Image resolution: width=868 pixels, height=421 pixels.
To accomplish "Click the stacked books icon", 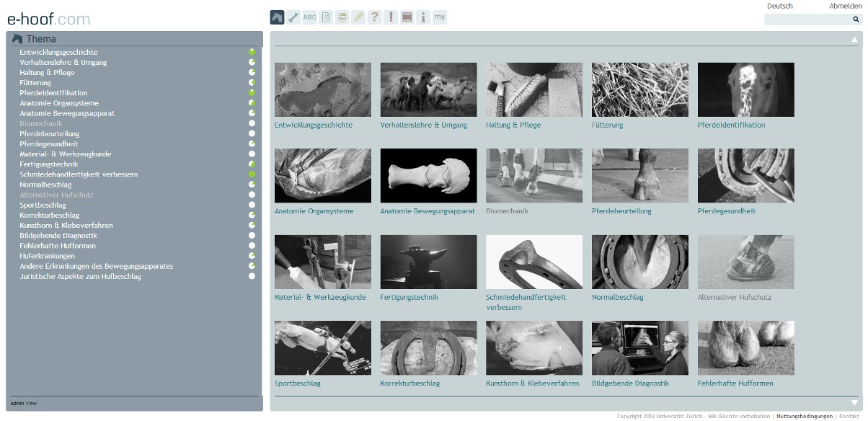I will [x=342, y=17].
